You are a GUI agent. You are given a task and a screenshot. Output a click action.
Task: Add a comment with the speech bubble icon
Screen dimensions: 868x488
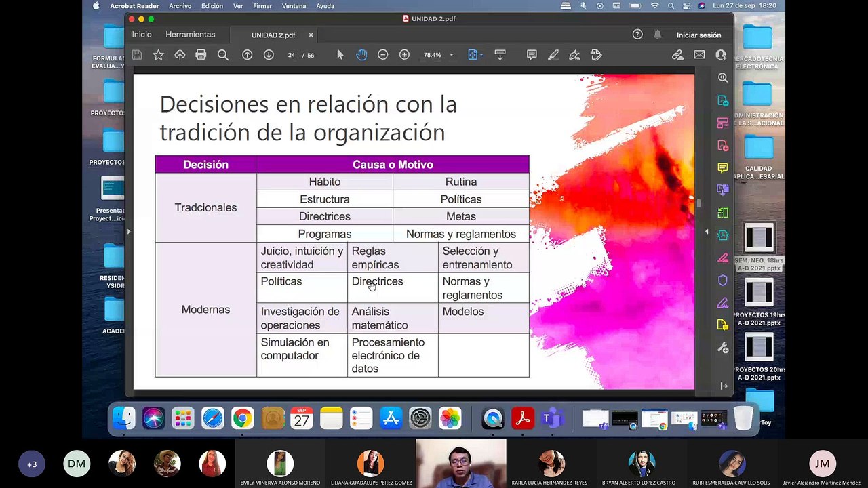click(532, 55)
